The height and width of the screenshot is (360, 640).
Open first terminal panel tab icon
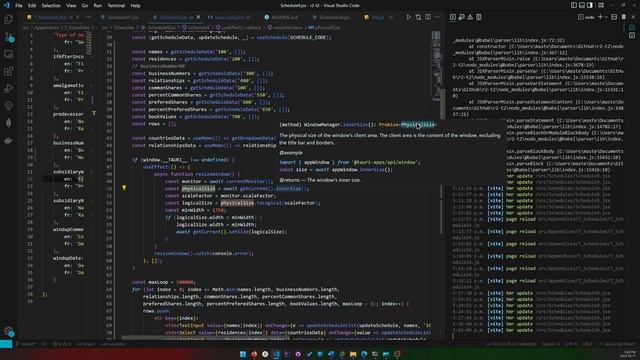[x=453, y=17]
